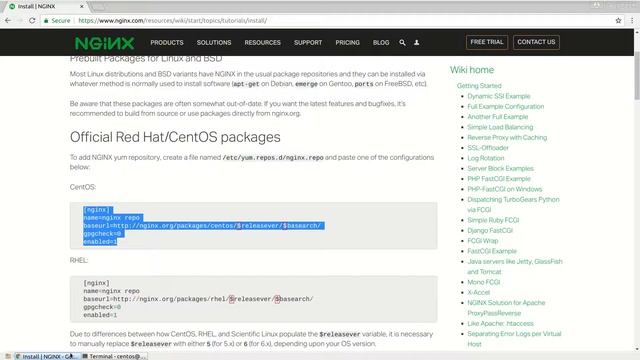Open Simple Load Balancing link
Viewport: 640px width, 360px height.
click(x=500, y=127)
